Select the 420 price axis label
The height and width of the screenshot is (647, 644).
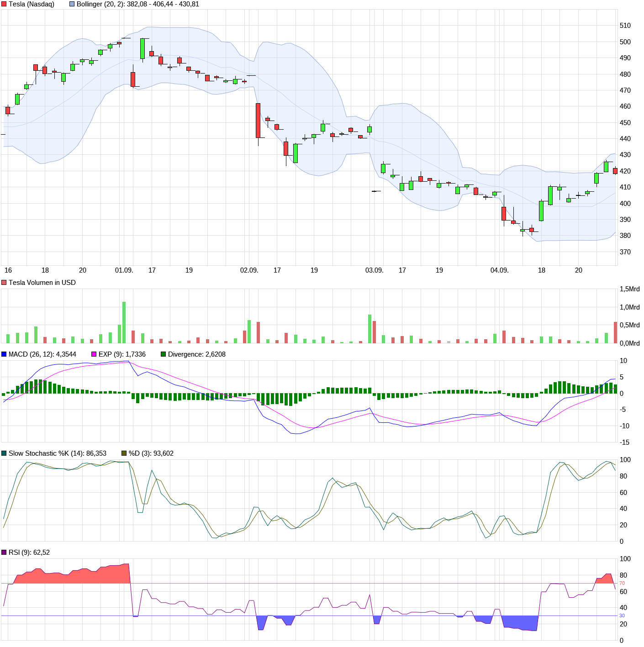pos(625,171)
